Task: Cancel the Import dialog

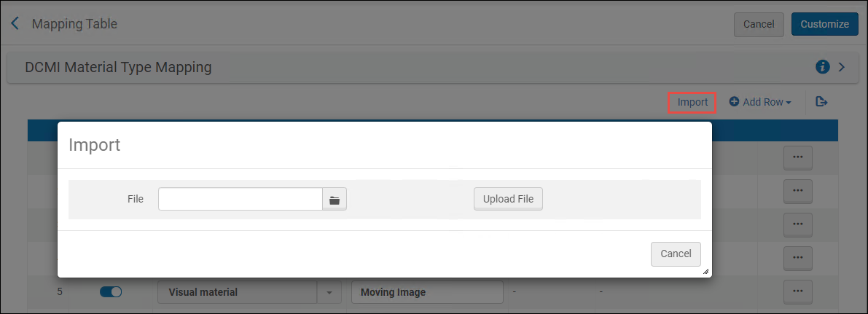Action: 676,254
